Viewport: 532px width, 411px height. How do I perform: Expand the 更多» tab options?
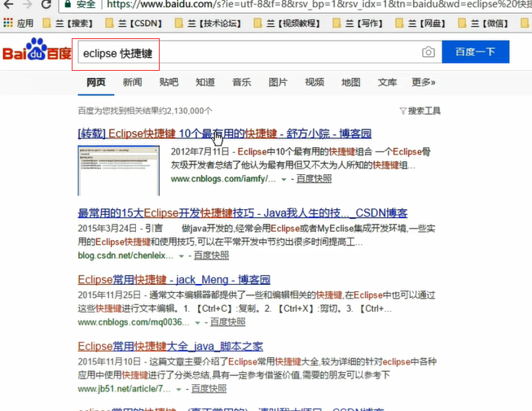click(423, 82)
